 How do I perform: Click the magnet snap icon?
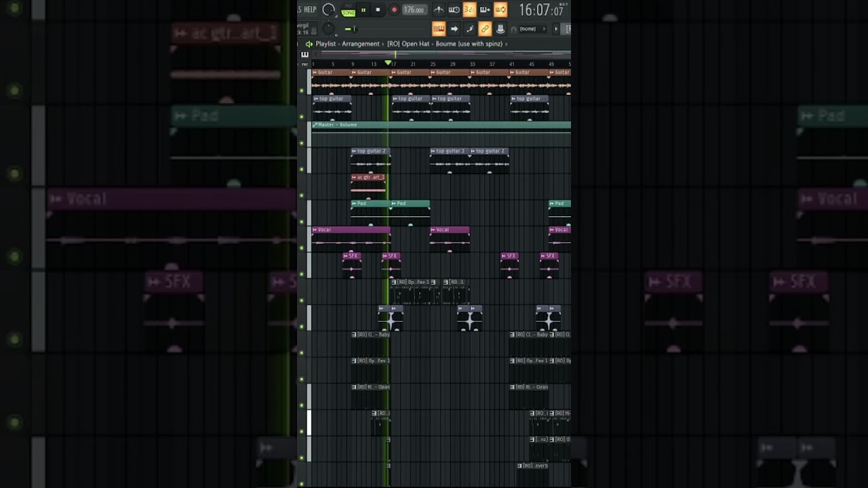(513, 29)
